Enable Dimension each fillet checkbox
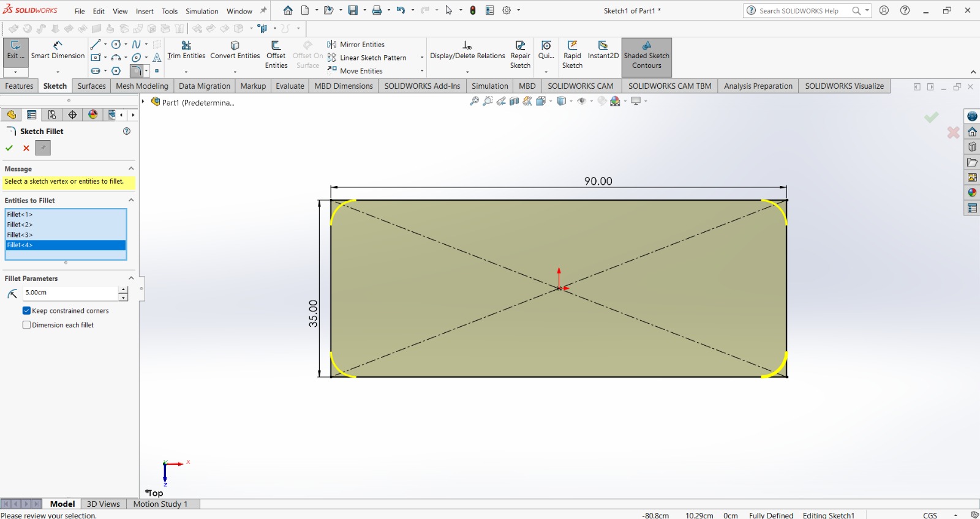The image size is (980, 519). [x=27, y=325]
